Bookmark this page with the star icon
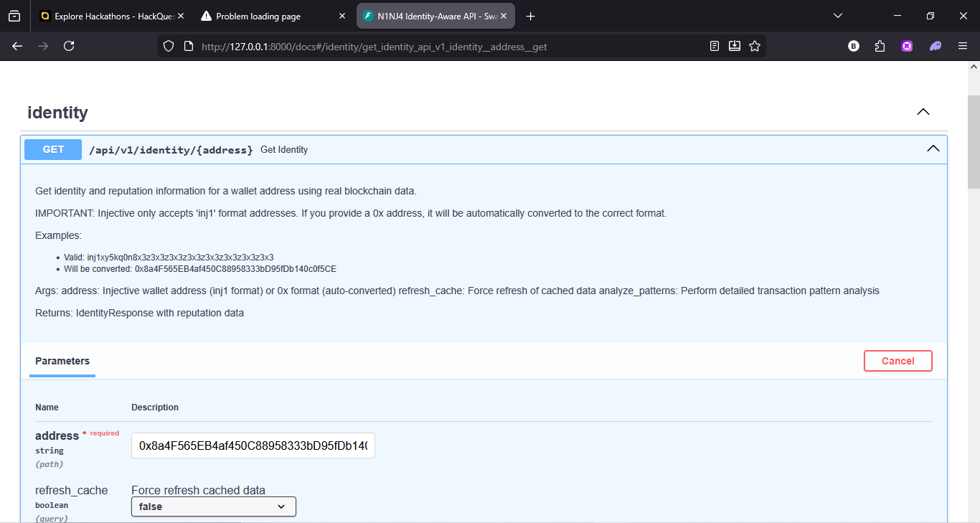 pyautogui.click(x=755, y=46)
